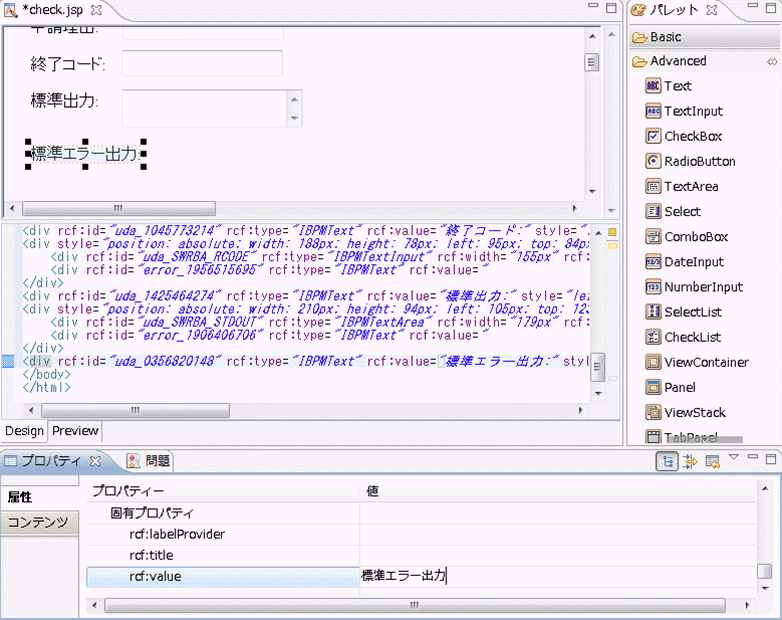Select the 属性 properties section
782x620 pixels.
pos(20,497)
